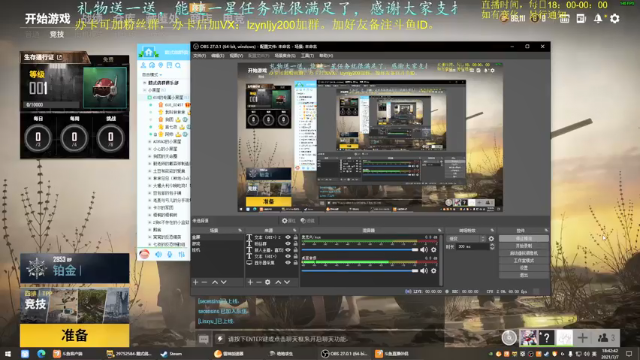Open settings gear for second mixer channel
640x360 pixels.
[x=433, y=270]
